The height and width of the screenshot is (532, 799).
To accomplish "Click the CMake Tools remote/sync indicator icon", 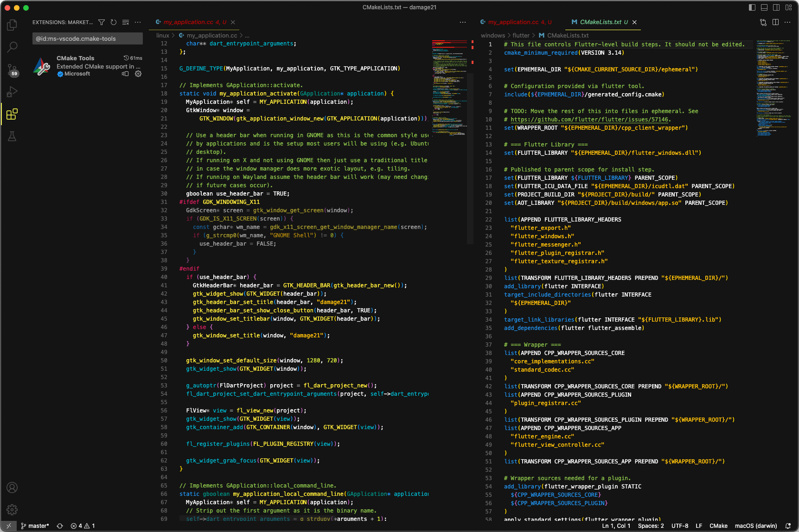I will point(125,74).
